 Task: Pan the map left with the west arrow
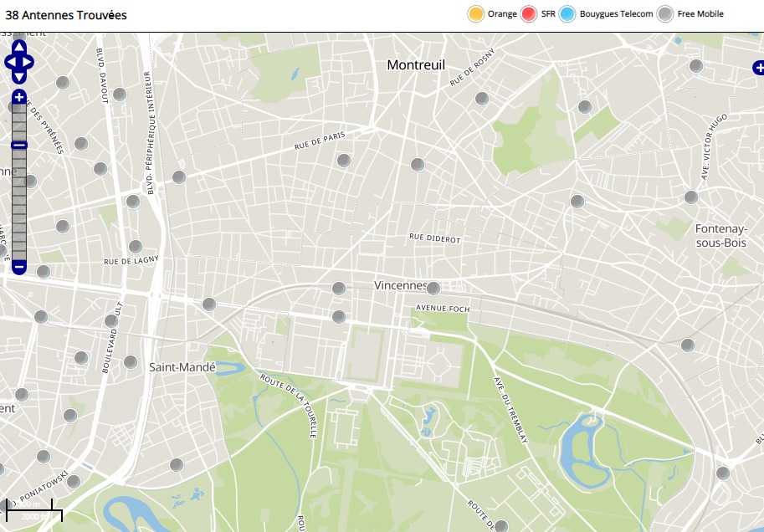[x=10, y=62]
